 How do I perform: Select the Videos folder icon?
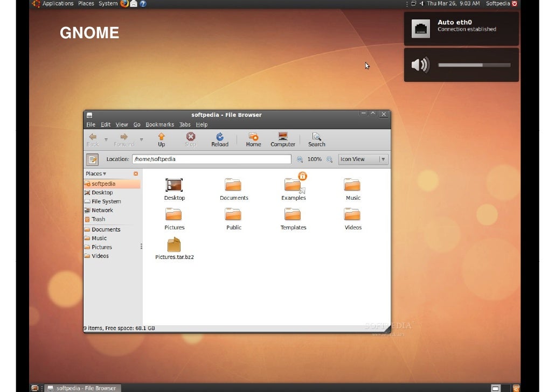click(x=352, y=214)
